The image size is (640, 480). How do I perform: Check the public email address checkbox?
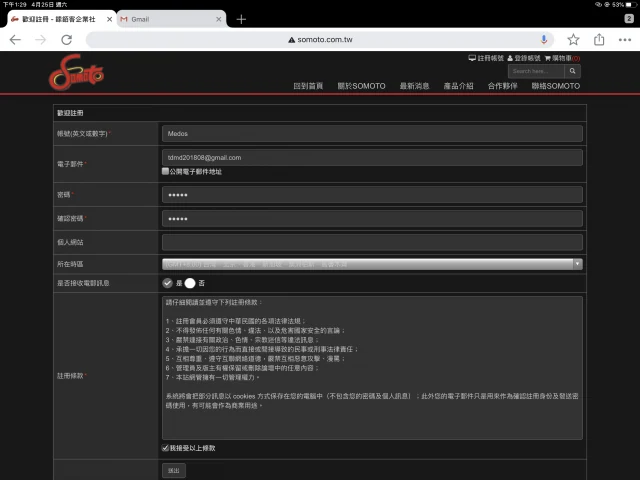165,171
